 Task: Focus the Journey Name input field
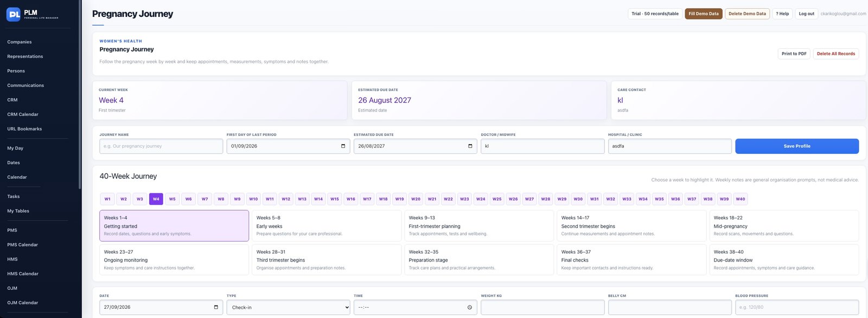click(161, 146)
